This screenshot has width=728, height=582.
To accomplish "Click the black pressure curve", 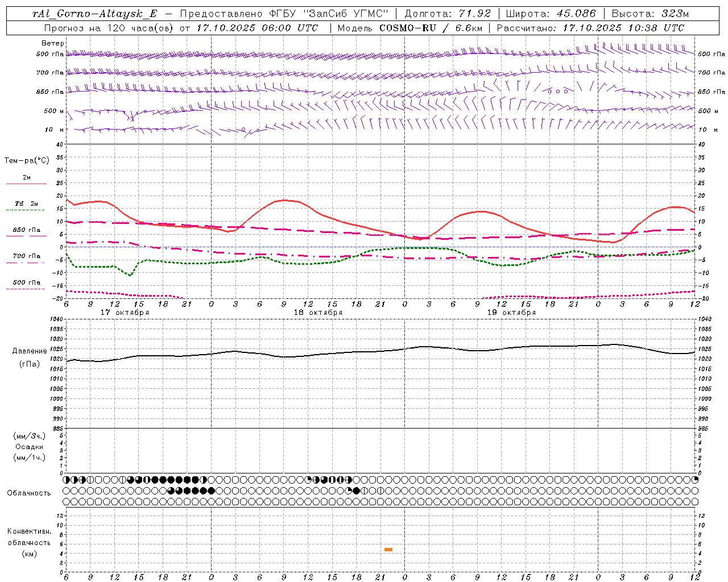I will [x=381, y=351].
